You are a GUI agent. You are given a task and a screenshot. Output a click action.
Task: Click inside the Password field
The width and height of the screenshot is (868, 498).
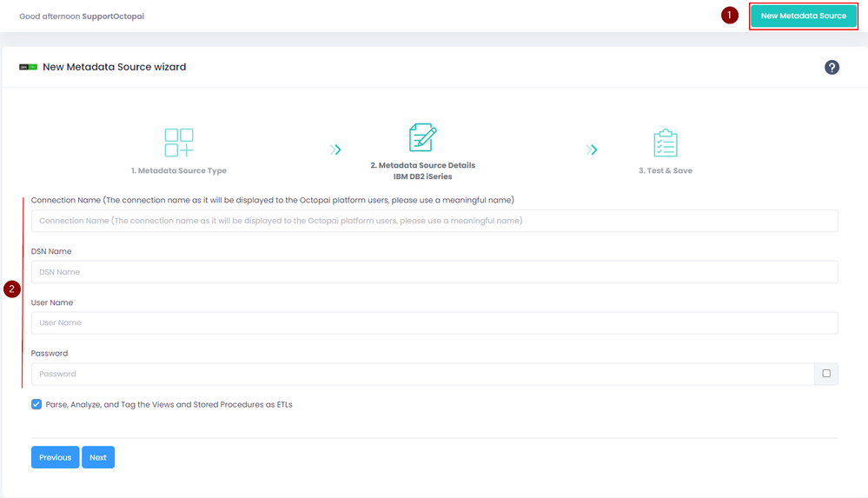[423, 374]
